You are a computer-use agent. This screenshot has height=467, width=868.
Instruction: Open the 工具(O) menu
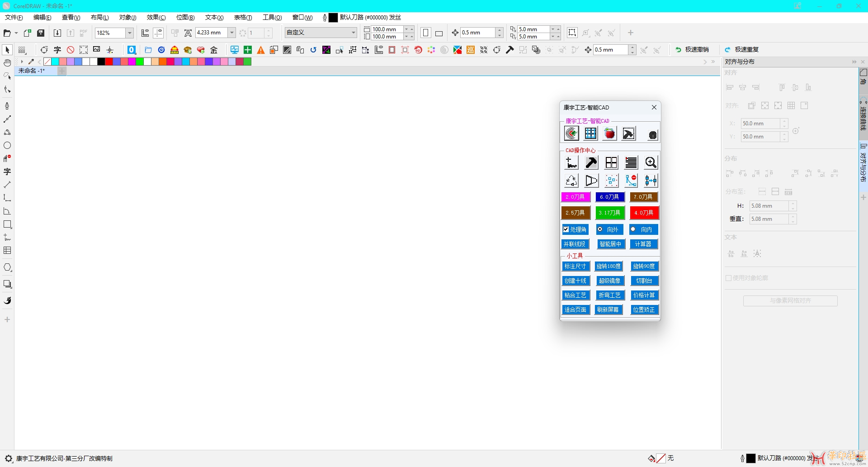(272, 18)
